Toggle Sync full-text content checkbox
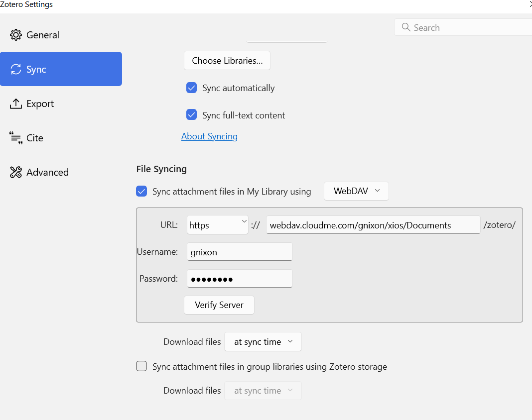 191,115
